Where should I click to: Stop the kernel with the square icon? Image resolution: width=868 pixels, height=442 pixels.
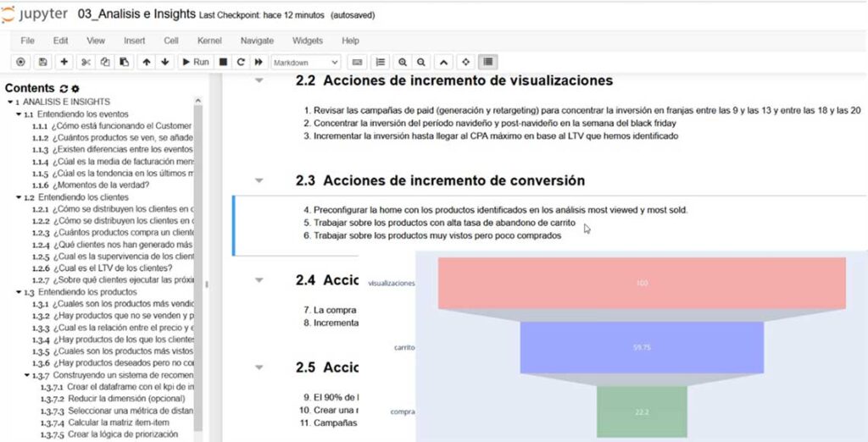click(223, 62)
